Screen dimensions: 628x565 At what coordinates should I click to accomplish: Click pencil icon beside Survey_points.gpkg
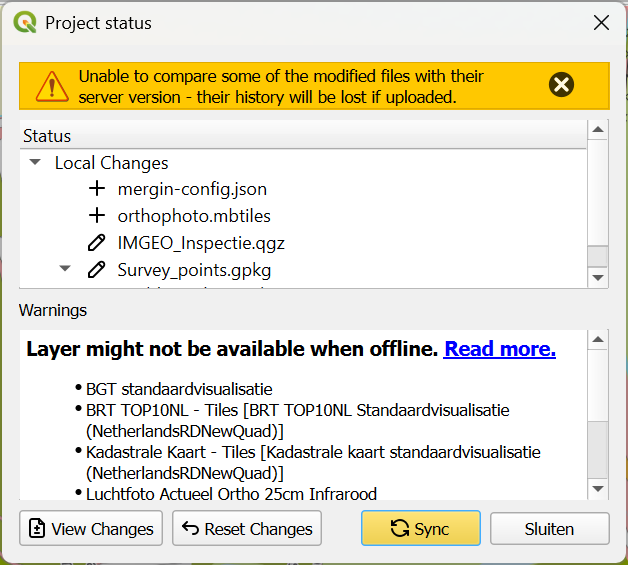click(x=97, y=270)
